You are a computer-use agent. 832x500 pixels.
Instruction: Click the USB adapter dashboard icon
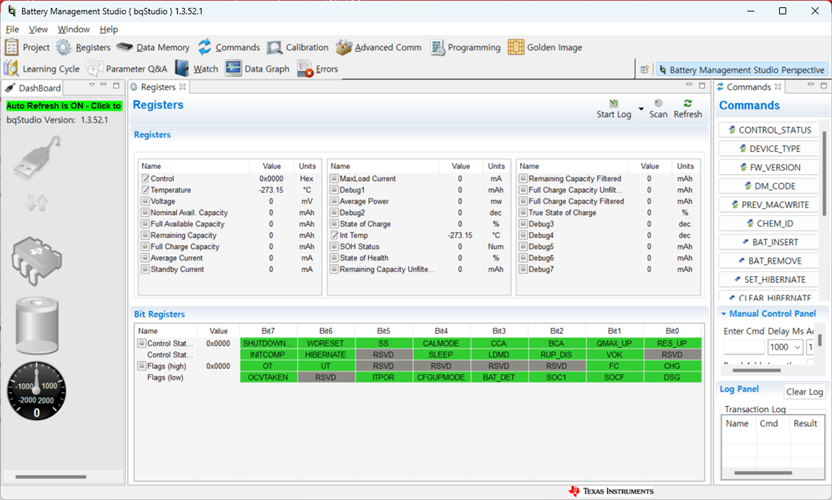coord(37,158)
